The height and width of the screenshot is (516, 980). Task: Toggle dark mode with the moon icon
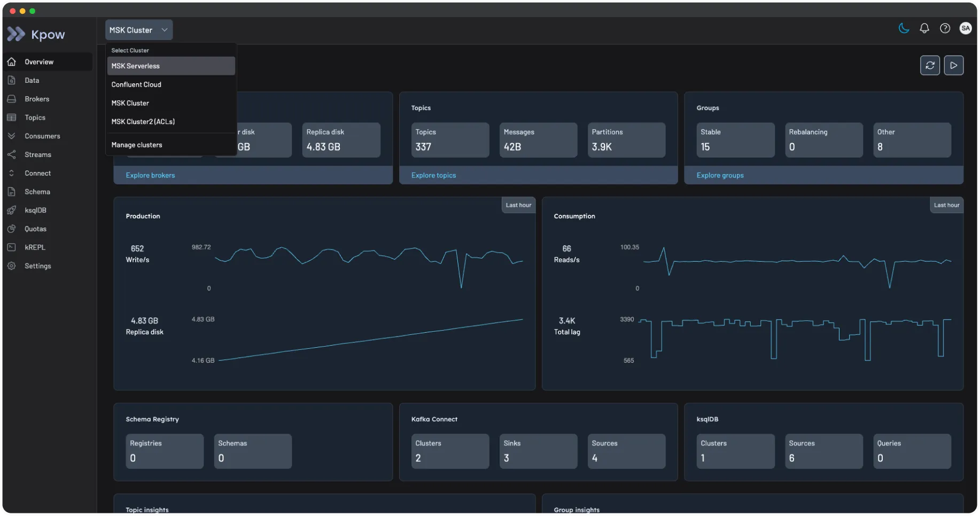tap(904, 28)
